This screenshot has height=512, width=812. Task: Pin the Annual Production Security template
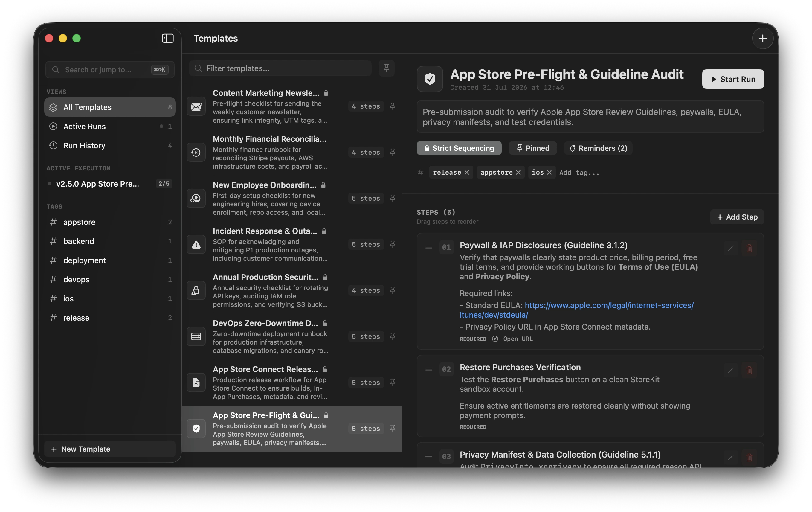[393, 290]
